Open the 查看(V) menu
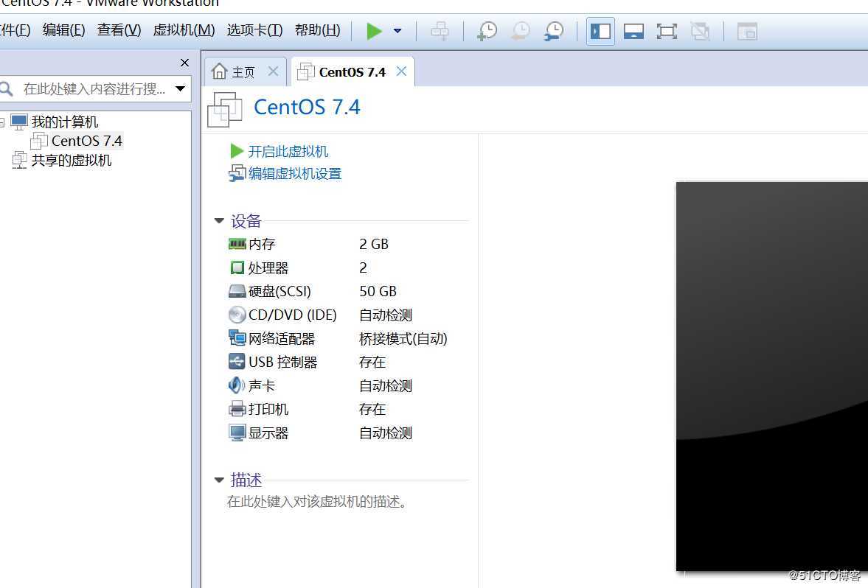868x588 pixels. (x=119, y=30)
